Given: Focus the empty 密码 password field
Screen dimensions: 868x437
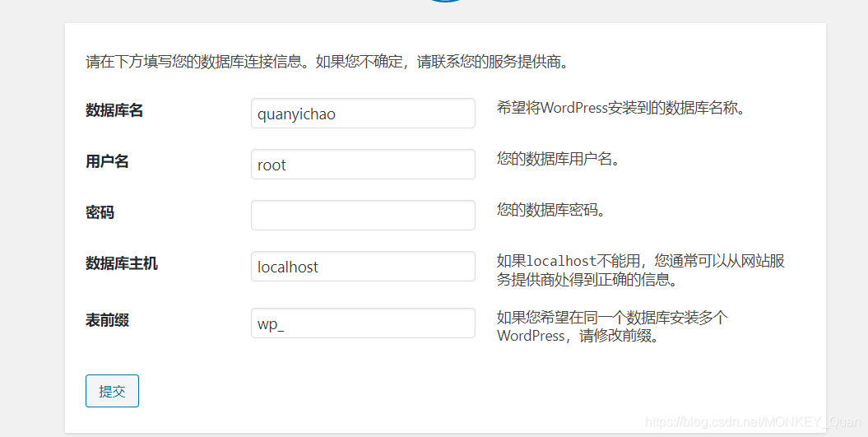Looking at the screenshot, I should tap(363, 215).
